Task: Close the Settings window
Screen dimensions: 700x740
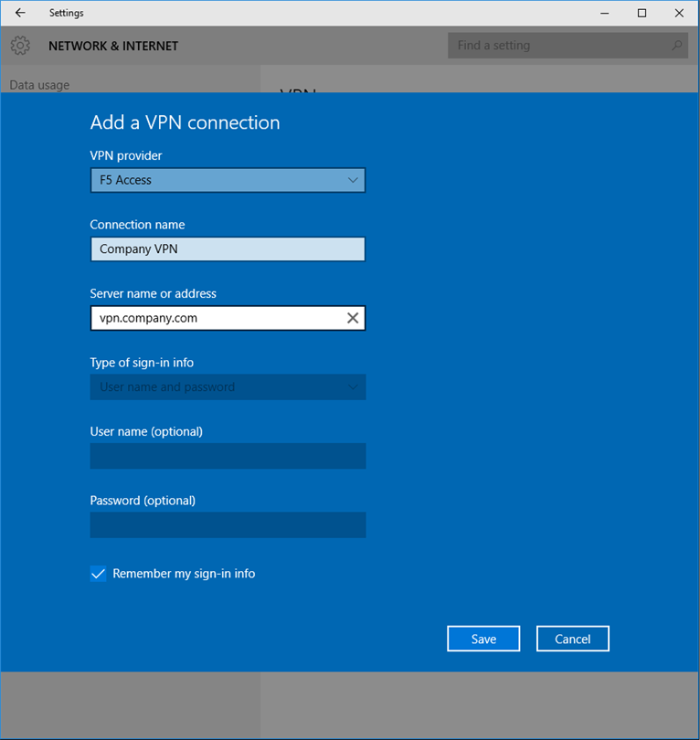Action: click(x=679, y=13)
